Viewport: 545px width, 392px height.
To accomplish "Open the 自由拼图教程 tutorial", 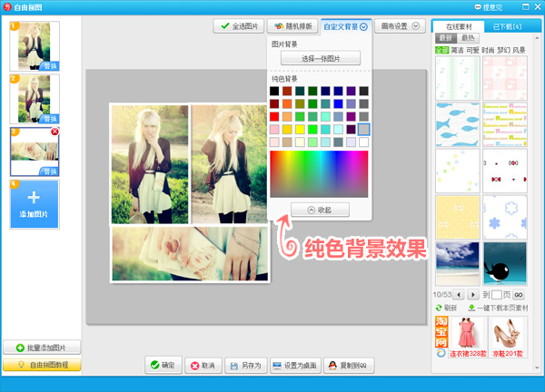I will (42, 365).
